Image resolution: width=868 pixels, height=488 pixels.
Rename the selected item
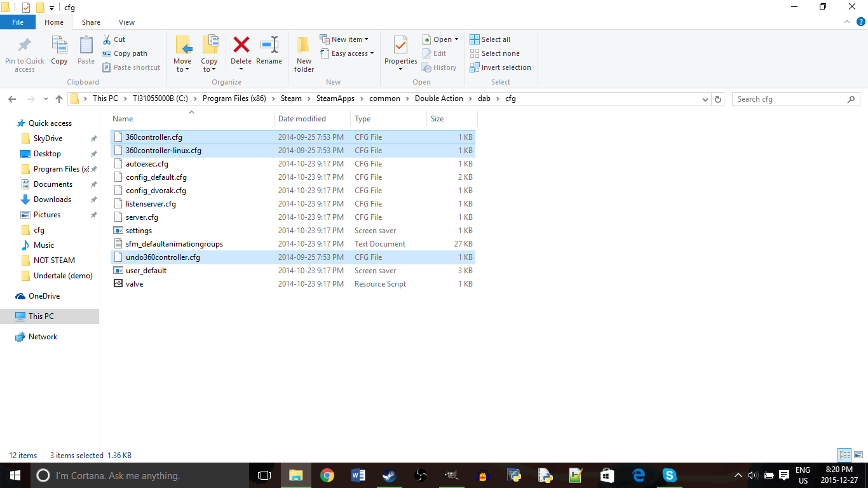[x=269, y=51]
